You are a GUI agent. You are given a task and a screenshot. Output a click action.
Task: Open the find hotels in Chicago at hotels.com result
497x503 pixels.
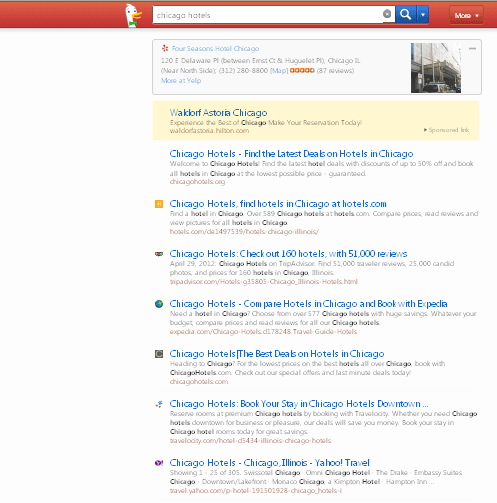[278, 204]
